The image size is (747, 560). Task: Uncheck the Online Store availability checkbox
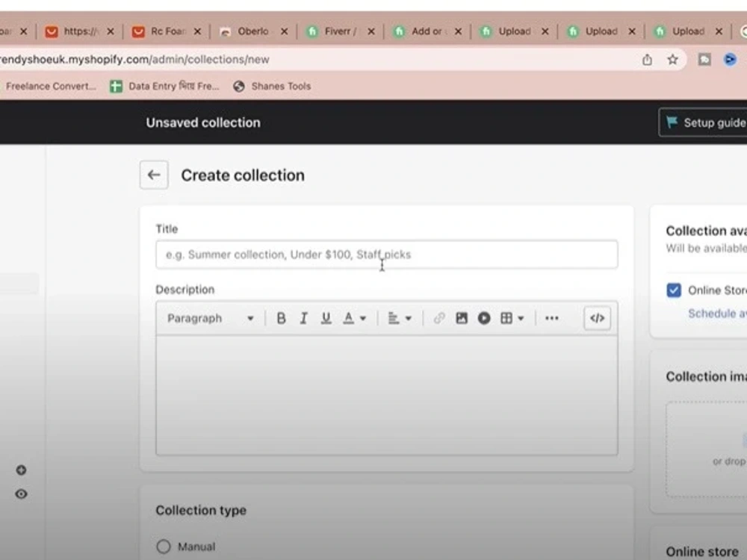[674, 290]
